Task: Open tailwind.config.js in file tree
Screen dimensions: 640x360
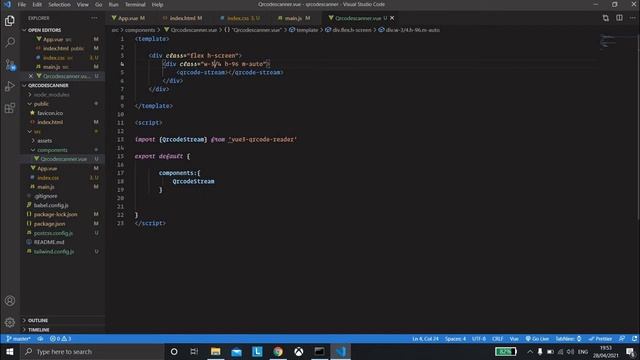Action: coord(54,251)
